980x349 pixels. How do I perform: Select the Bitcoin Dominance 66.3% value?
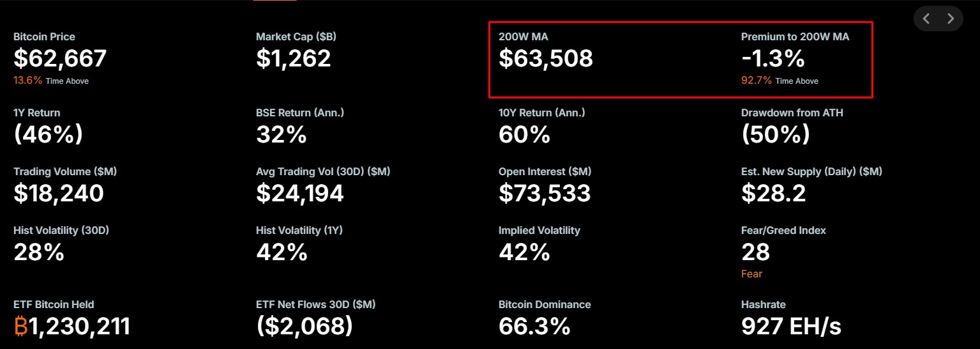pyautogui.click(x=534, y=327)
